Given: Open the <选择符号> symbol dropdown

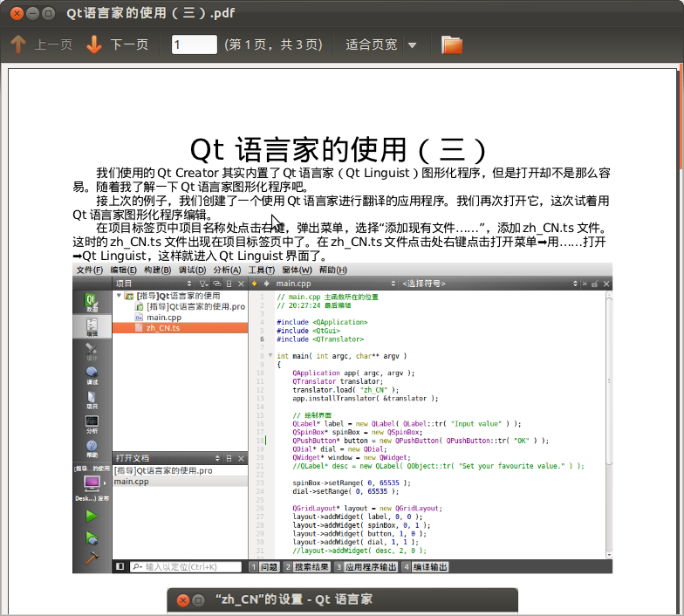Looking at the screenshot, I should coord(489,284).
